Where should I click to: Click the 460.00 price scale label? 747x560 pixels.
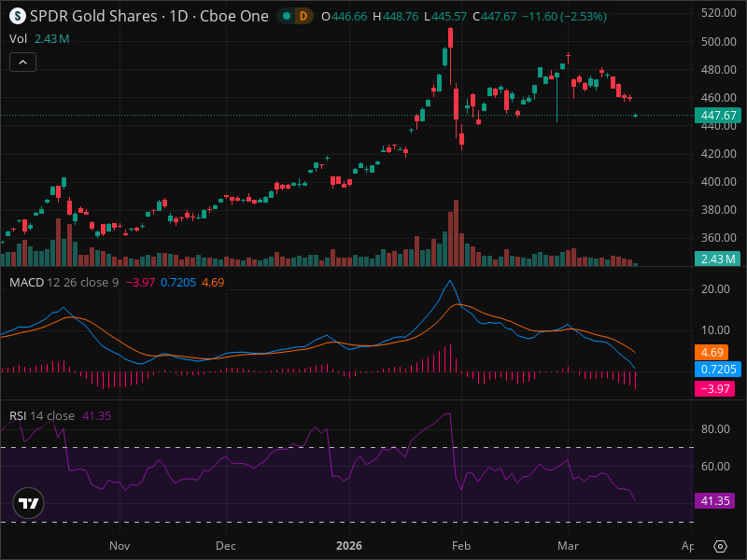(x=718, y=98)
